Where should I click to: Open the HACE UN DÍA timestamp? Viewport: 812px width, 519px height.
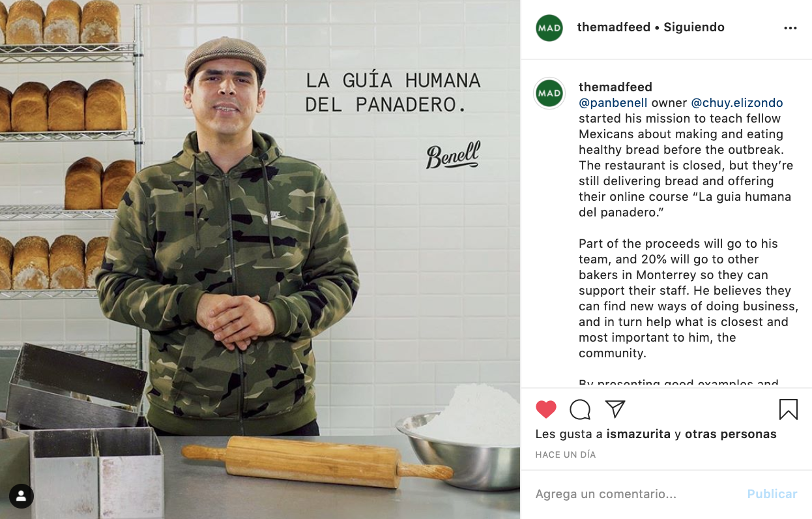[566, 455]
